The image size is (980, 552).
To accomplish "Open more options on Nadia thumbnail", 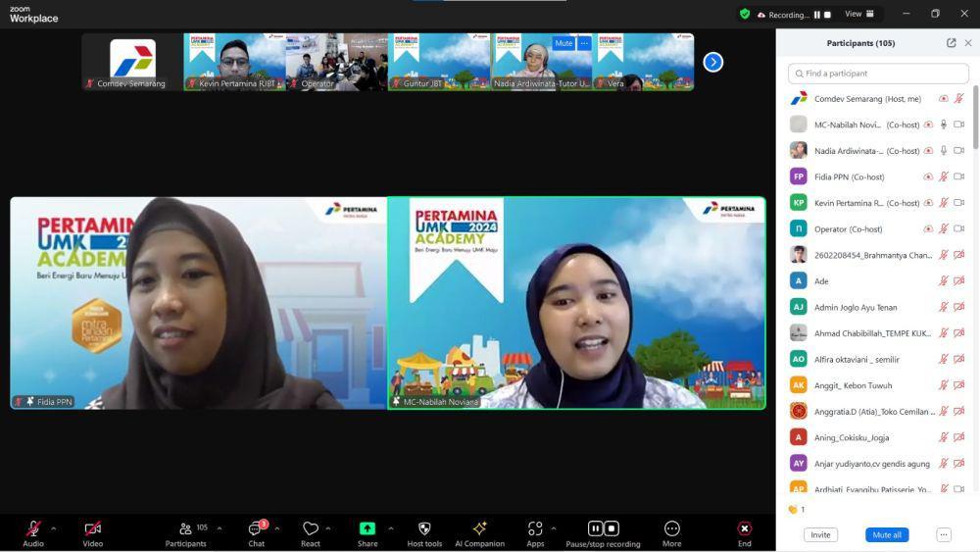I will 584,43.
